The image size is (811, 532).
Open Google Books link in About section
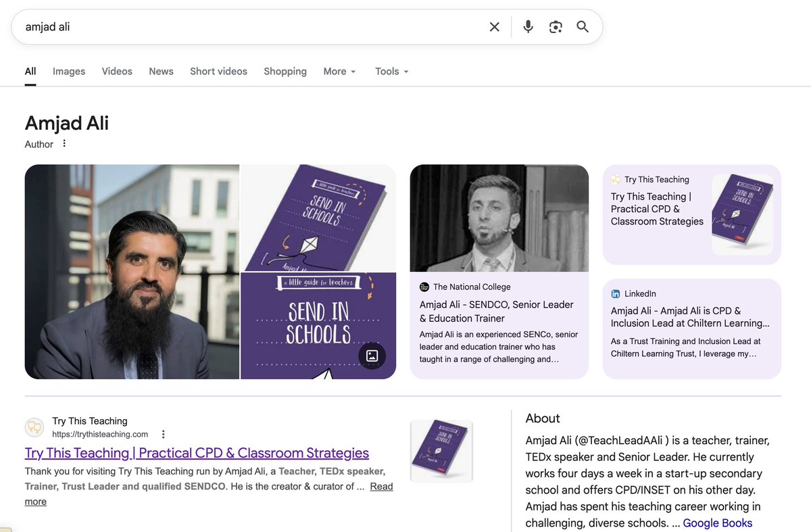click(x=717, y=523)
